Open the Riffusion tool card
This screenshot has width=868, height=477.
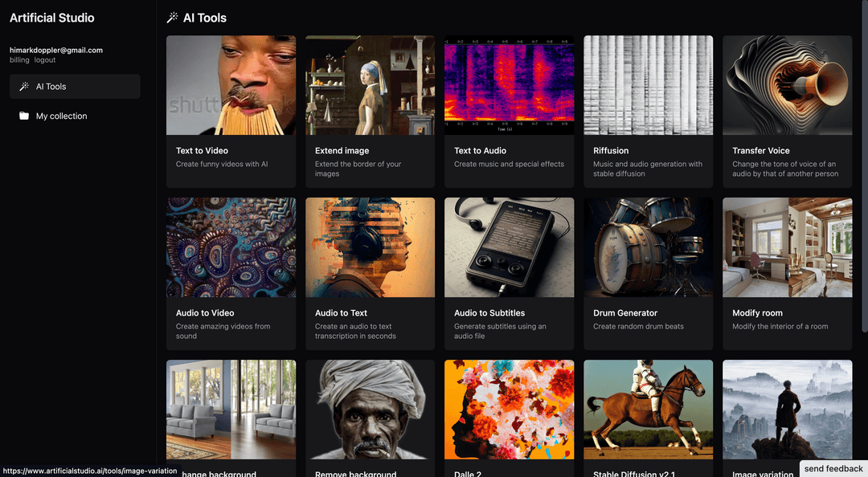(648, 111)
